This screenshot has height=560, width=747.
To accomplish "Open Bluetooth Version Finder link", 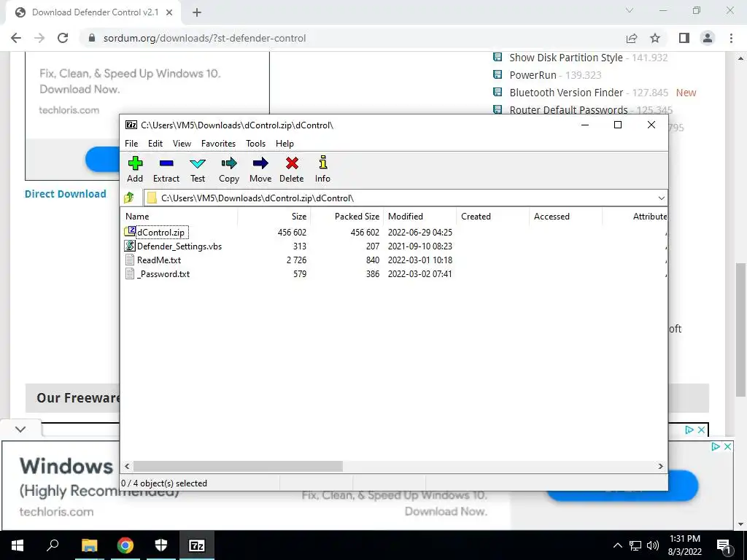I will point(566,93).
